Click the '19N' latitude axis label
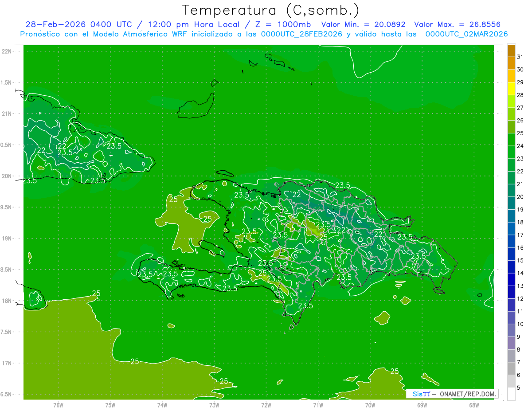This screenshot has height=411, width=532. [7, 239]
